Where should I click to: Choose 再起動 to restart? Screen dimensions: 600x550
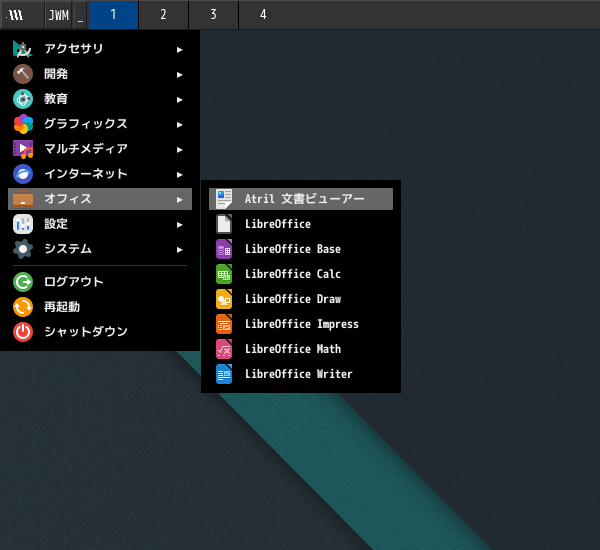(62, 307)
